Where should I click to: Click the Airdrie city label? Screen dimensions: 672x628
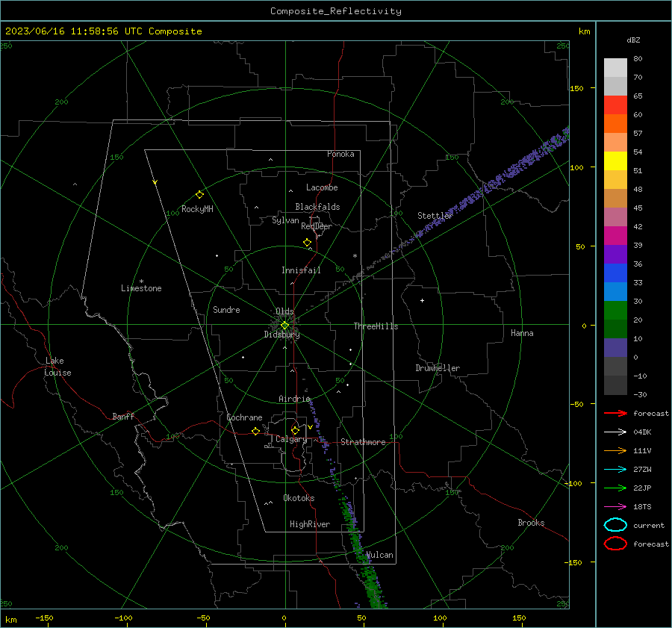pos(294,399)
